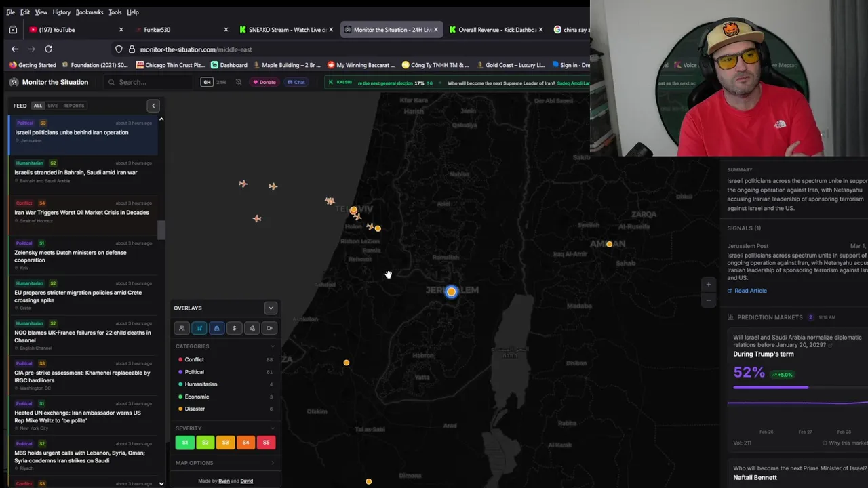Image resolution: width=868 pixels, height=488 pixels.
Task: Open the Chat button
Action: click(296, 82)
